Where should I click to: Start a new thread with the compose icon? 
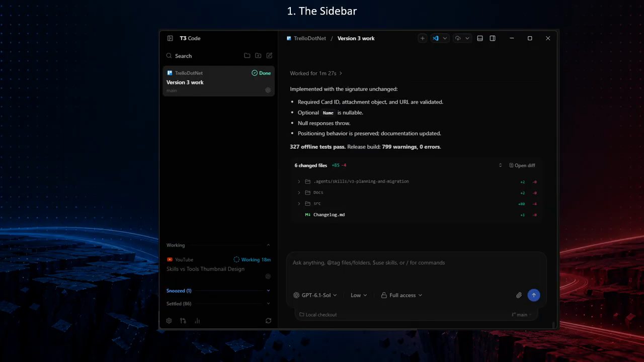click(x=269, y=56)
